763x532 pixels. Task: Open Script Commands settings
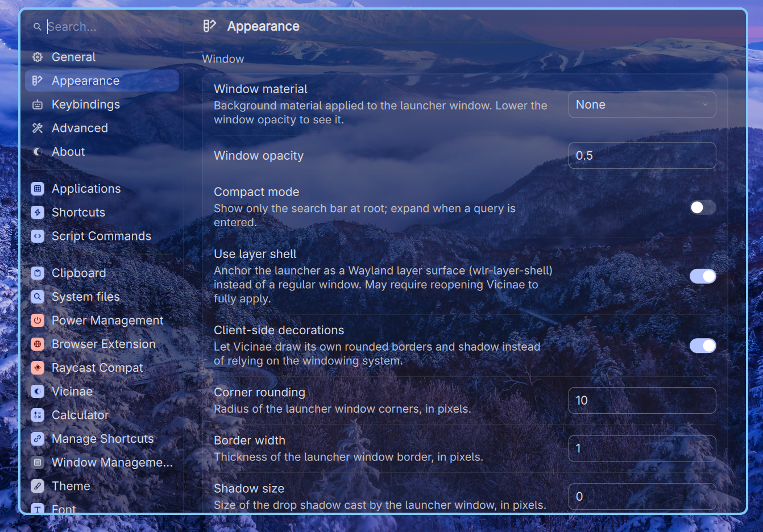tap(102, 236)
